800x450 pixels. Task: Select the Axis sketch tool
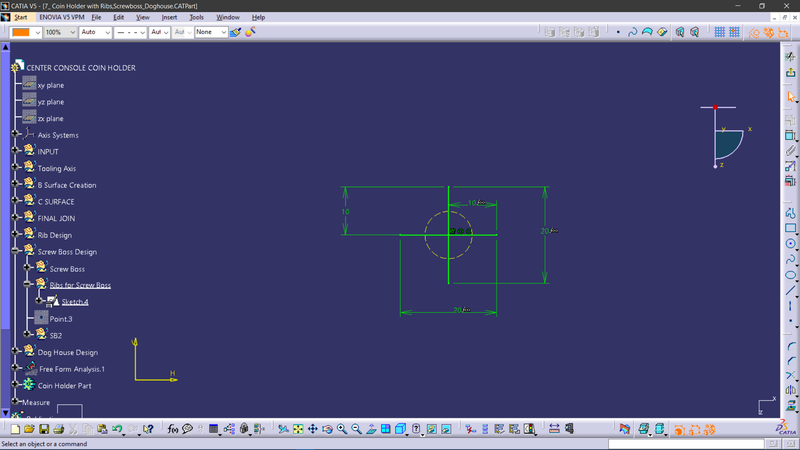click(x=790, y=306)
